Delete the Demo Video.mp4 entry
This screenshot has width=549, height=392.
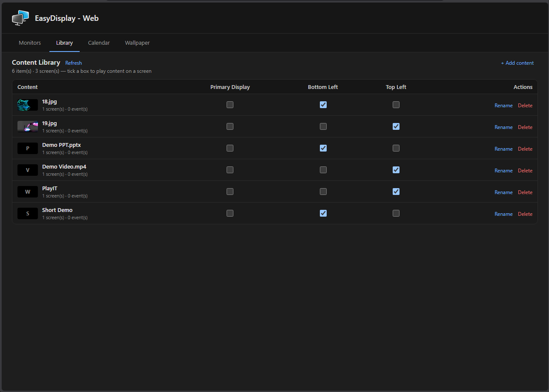click(525, 171)
